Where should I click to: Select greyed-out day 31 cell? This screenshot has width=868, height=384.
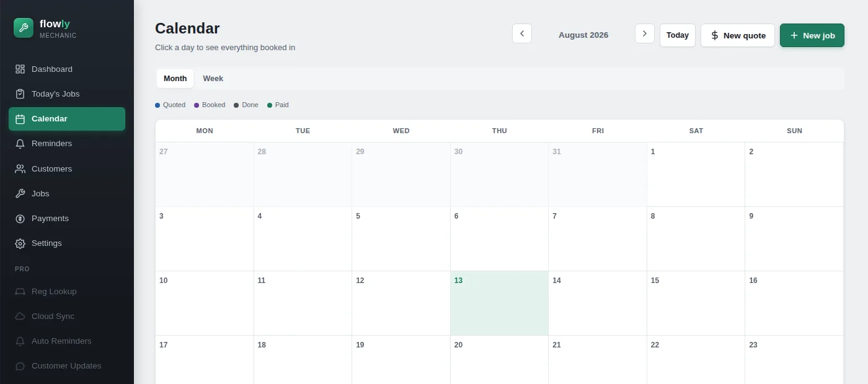click(598, 174)
